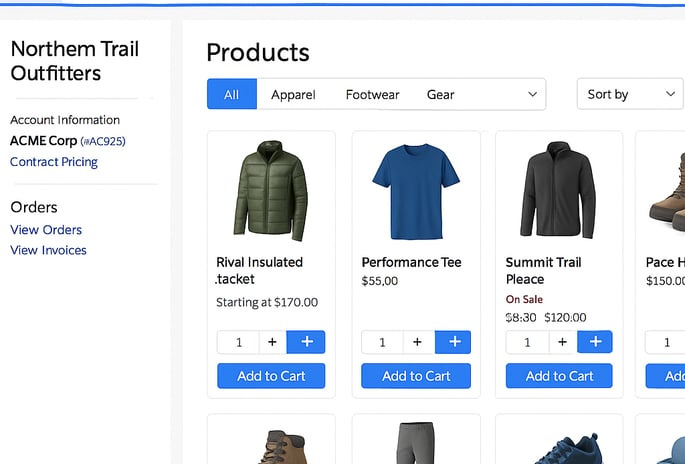Click the $55.00 price text

coord(380,281)
